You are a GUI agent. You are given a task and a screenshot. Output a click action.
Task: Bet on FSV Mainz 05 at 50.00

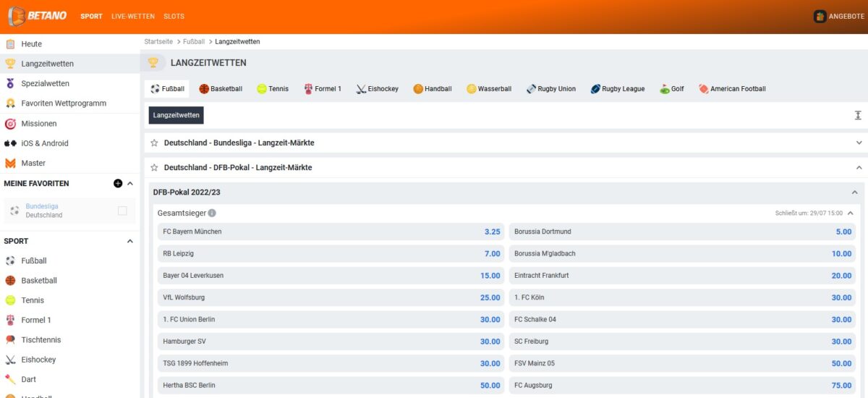682,363
